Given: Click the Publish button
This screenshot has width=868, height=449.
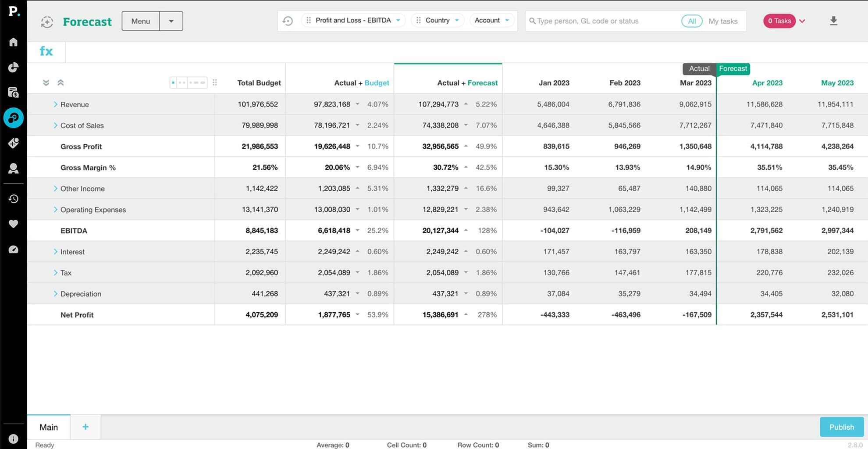Looking at the screenshot, I should click(841, 427).
